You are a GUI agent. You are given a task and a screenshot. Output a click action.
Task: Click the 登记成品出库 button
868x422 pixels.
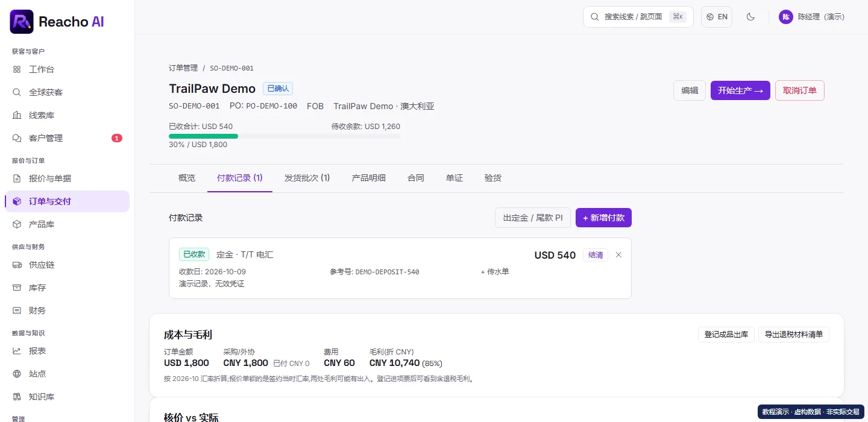pos(726,335)
